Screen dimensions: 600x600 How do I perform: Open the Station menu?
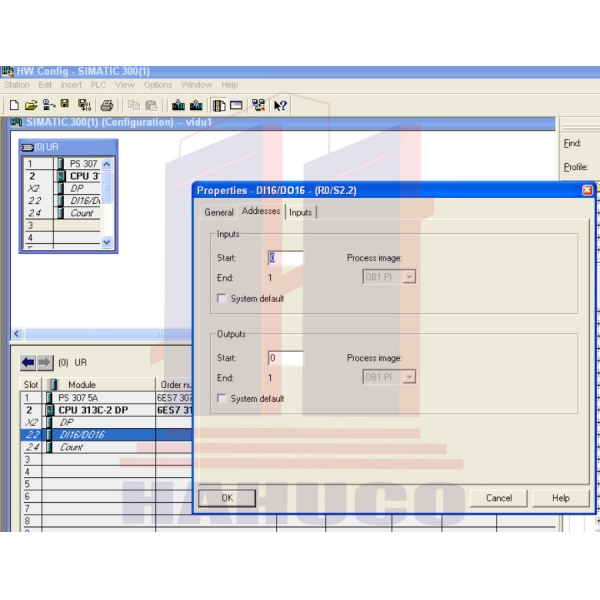point(17,85)
